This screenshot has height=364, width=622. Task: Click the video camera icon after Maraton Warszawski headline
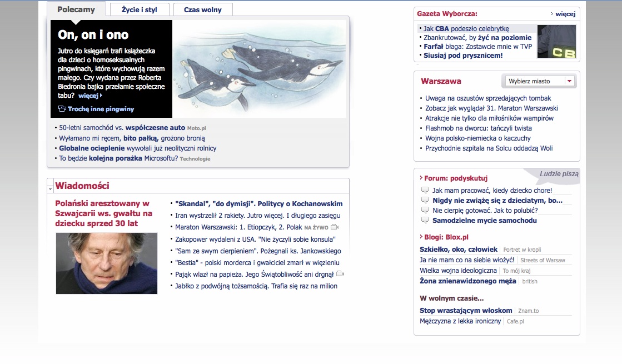(x=335, y=227)
